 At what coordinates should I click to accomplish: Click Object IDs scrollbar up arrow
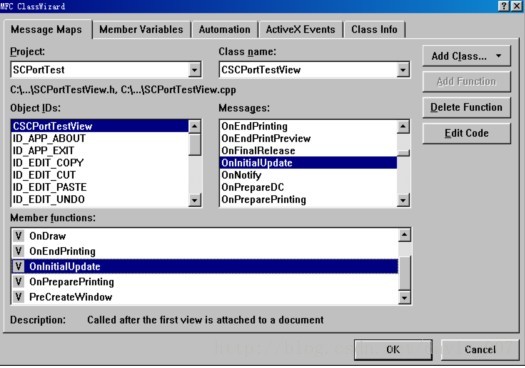(x=195, y=127)
